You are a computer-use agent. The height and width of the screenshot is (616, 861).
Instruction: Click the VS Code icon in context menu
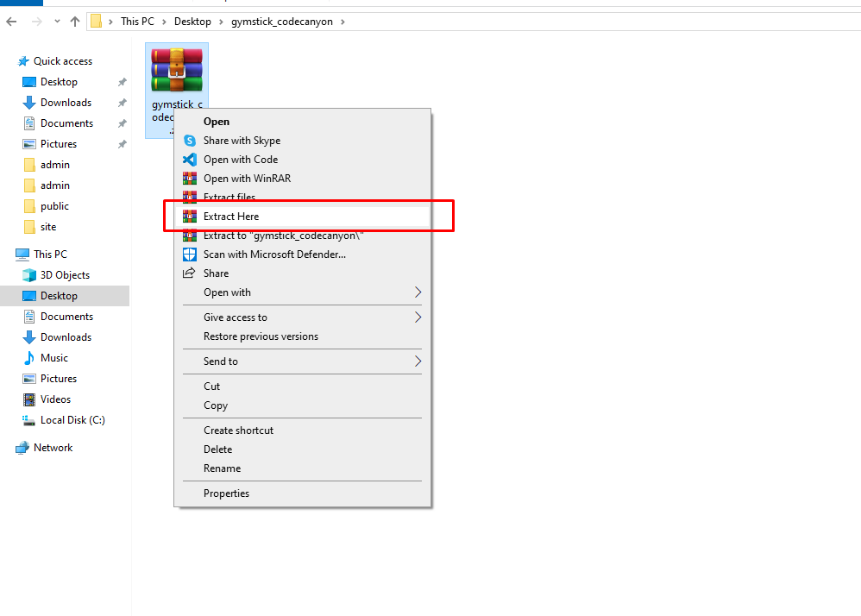pyautogui.click(x=189, y=160)
